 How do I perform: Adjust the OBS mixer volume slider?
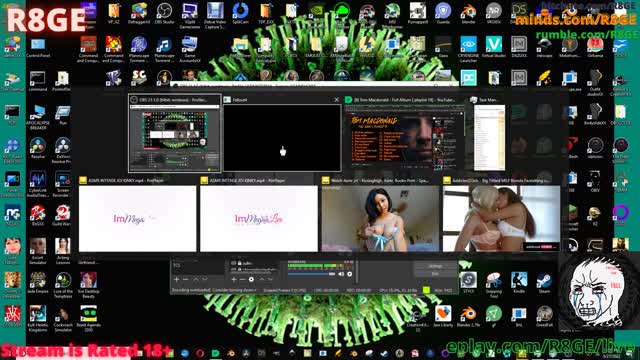pyautogui.click(x=311, y=274)
